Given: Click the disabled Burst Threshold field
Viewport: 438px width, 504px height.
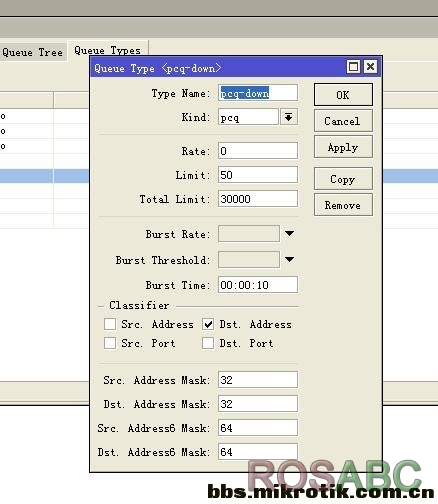Looking at the screenshot, I should coord(249,259).
